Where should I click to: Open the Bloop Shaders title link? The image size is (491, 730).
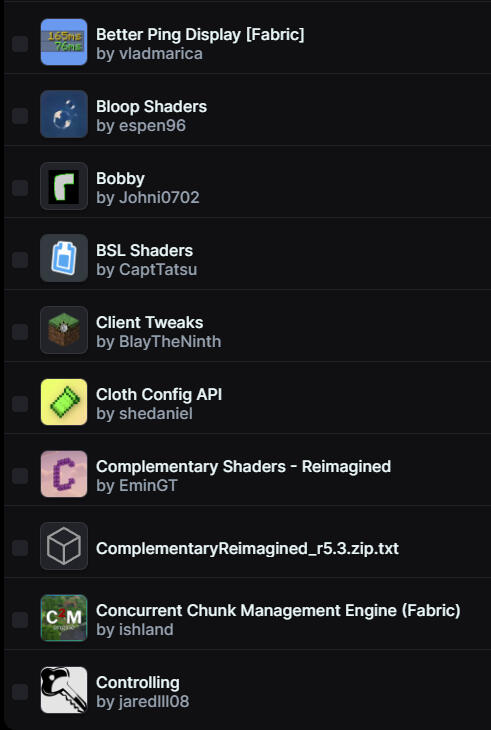coord(151,107)
